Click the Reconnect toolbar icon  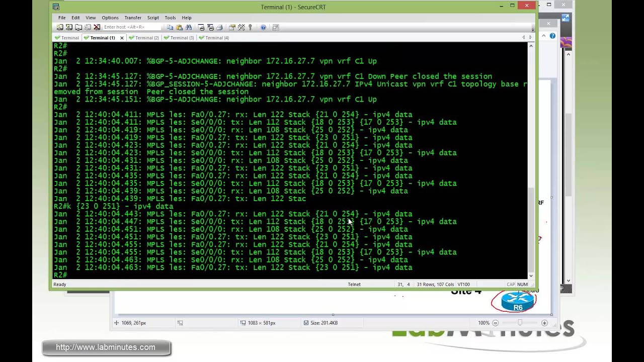tap(88, 27)
